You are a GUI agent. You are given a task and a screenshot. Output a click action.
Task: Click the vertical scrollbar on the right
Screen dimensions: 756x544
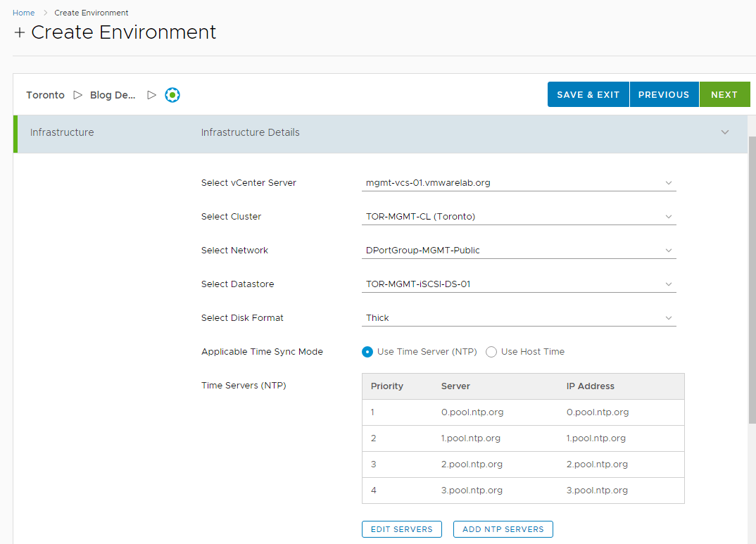pyautogui.click(x=751, y=282)
